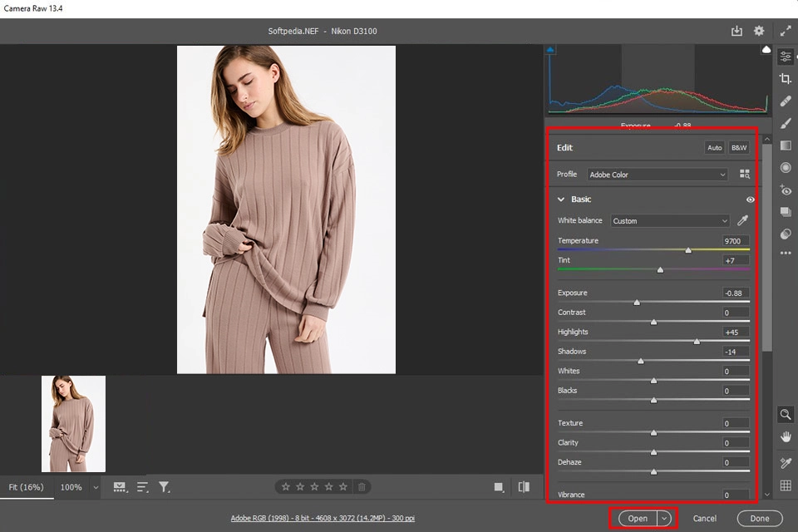The image size is (798, 532).
Task: Toggle the grid overlay icon
Action: click(786, 486)
